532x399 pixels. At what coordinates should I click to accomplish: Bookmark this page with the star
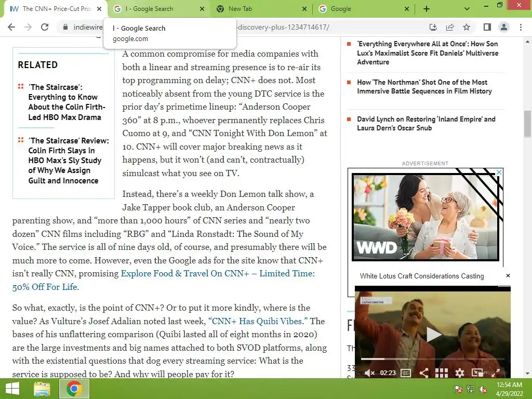(x=467, y=27)
